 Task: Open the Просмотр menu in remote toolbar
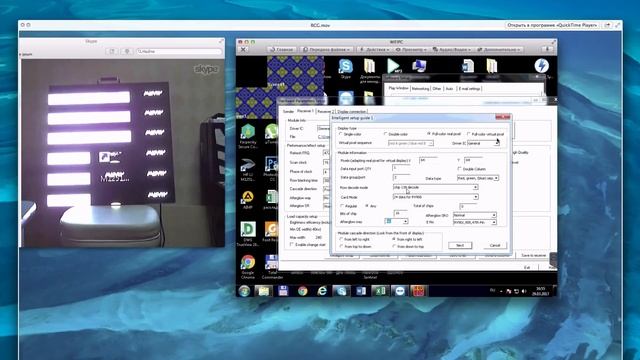pos(411,49)
